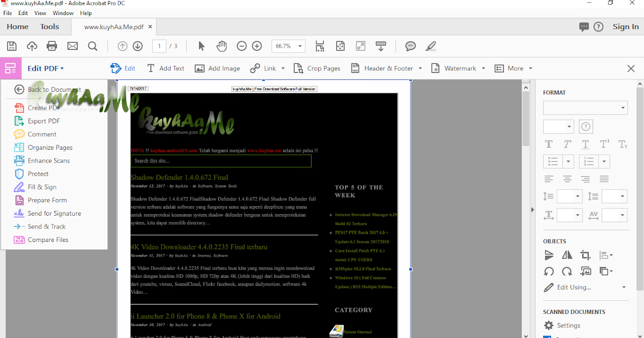Viewport: 644px width, 338px height.
Task: Click the Add Image button
Action: [217, 68]
